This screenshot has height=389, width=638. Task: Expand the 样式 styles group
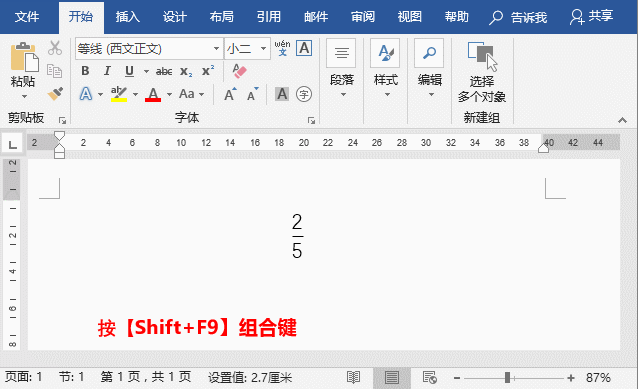(x=386, y=69)
